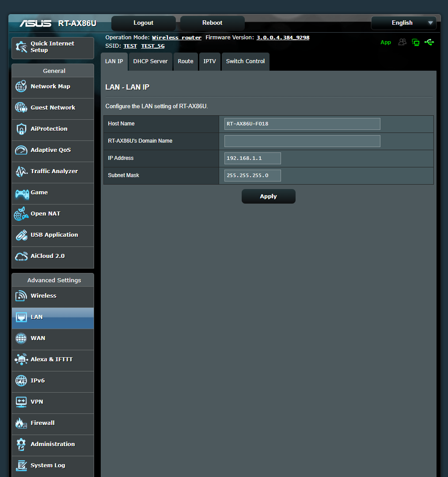Switch to the Route tab
Screen dimensions: 448x477
point(186,61)
